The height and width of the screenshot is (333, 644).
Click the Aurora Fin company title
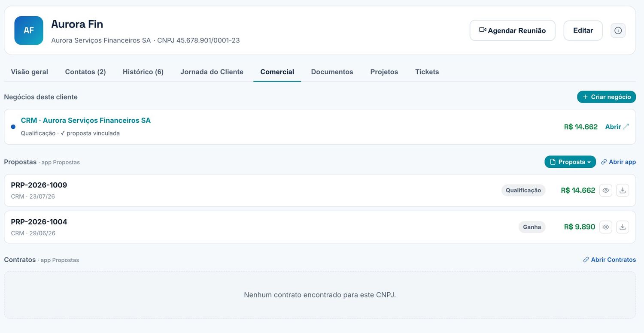click(x=77, y=24)
